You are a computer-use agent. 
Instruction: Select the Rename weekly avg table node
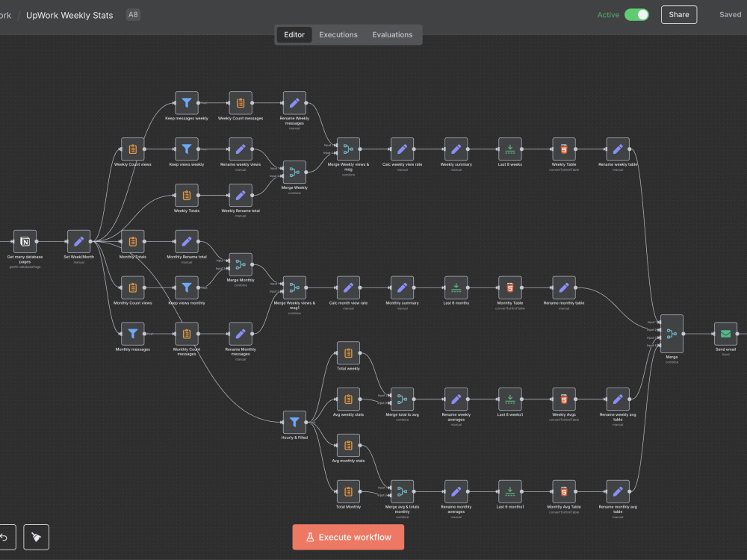tap(618, 399)
